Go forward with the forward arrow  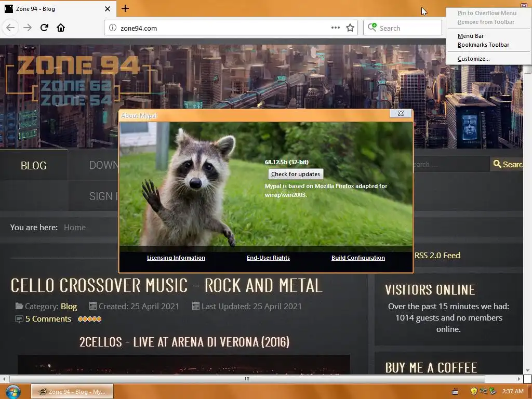click(x=28, y=28)
